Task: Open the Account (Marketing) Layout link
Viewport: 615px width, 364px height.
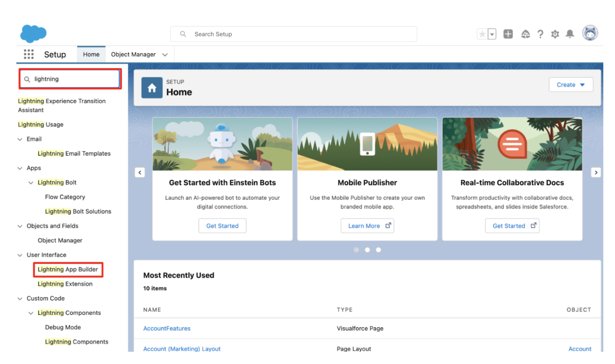Action: (x=182, y=349)
